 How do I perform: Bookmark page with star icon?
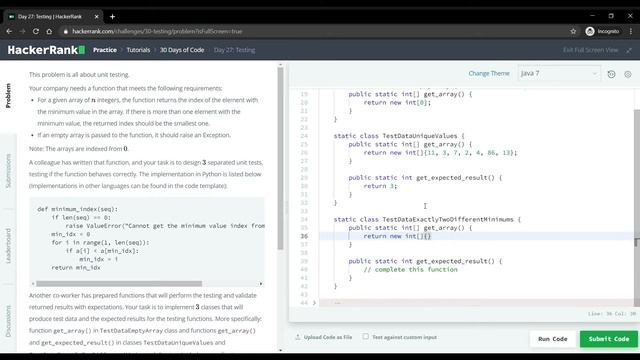click(573, 31)
